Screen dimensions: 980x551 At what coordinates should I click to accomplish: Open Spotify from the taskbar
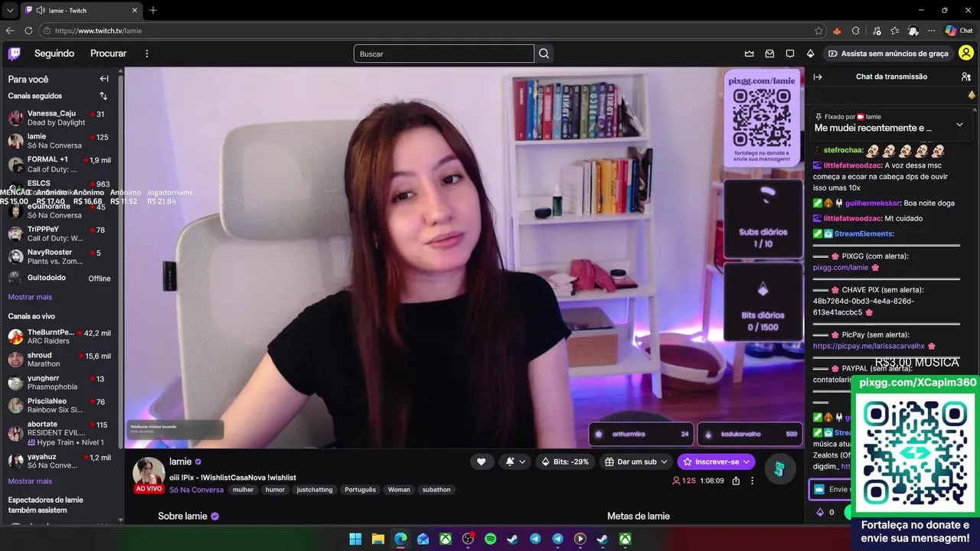490,540
